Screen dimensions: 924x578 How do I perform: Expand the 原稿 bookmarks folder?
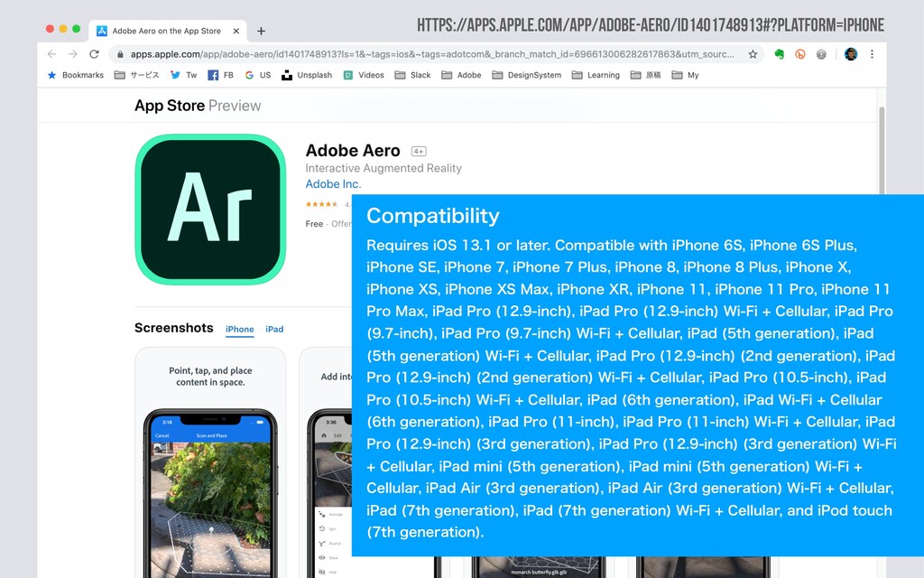645,75
